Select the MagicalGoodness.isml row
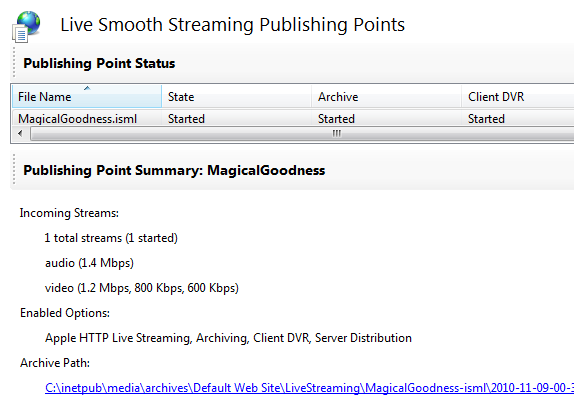The image size is (574, 416). point(293,118)
